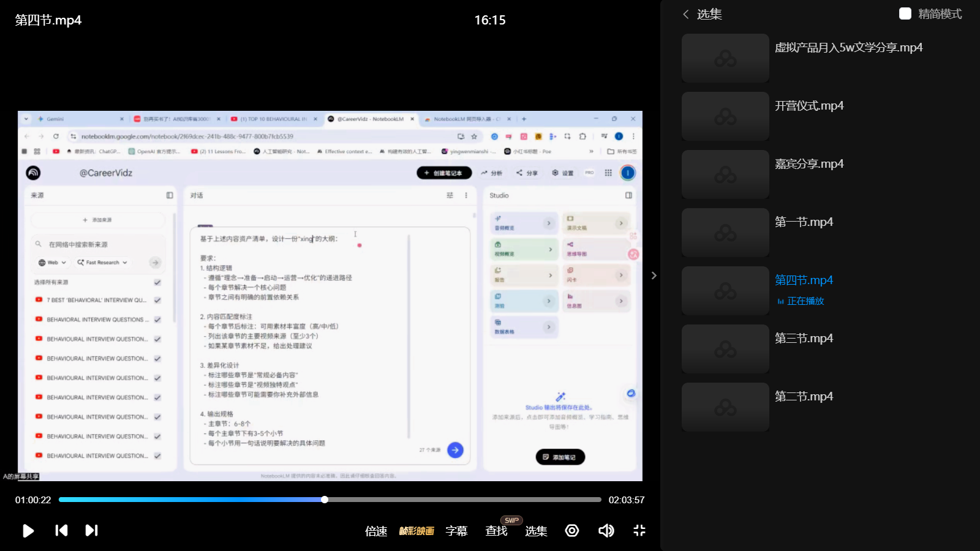Enable the 精简模式 checkbox
Image resolution: width=980 pixels, height=551 pixels.
[x=905, y=13]
